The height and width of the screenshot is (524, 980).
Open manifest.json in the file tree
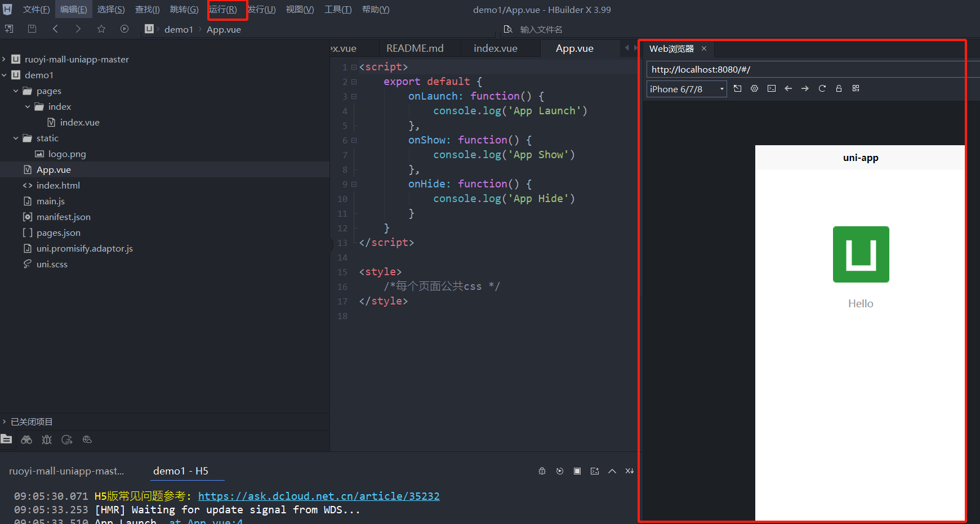coord(64,217)
